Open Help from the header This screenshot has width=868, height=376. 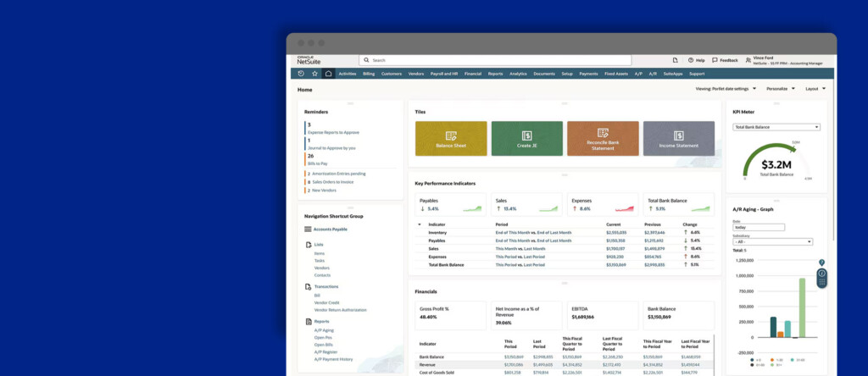[x=697, y=60]
